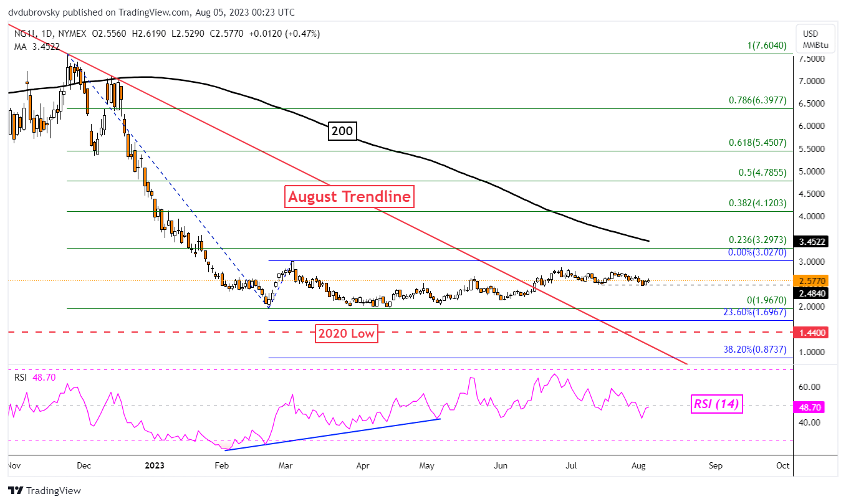Image resolution: width=846 pixels, height=504 pixels.
Task: Click the 'Nov' time axis label
Action: 14,466
